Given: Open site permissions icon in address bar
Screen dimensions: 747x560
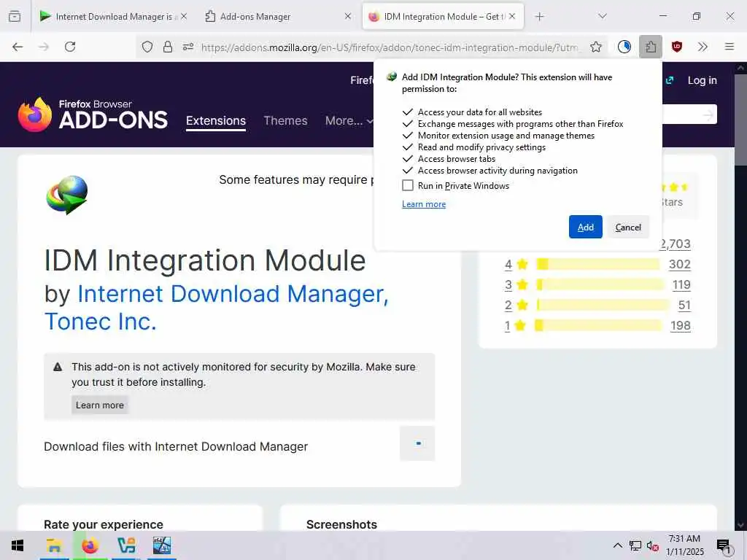Looking at the screenshot, I should [x=187, y=47].
